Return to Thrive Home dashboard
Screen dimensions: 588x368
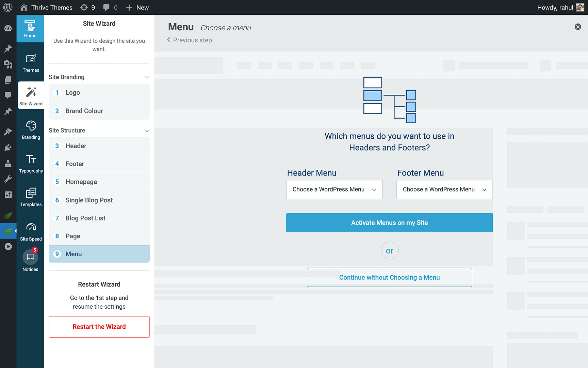coord(30,29)
